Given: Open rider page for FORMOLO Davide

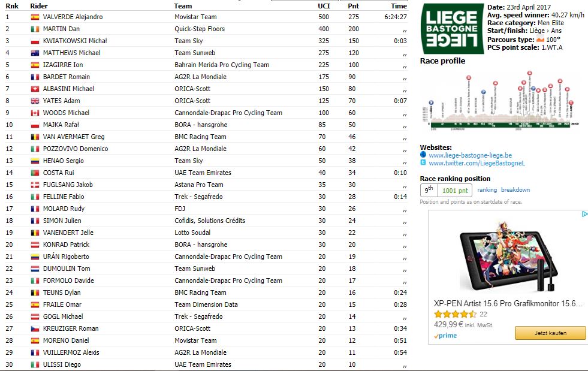Looking at the screenshot, I should (68, 280).
